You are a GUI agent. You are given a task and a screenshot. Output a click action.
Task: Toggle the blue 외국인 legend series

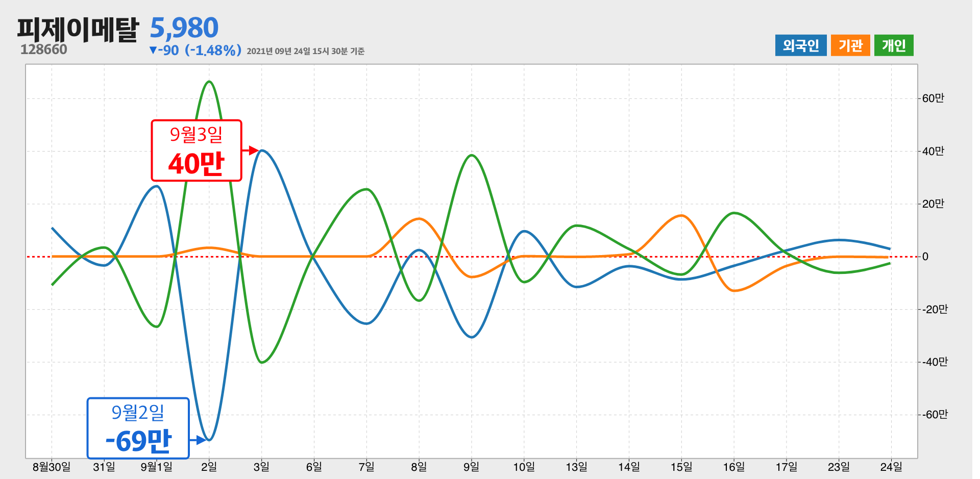coord(800,45)
